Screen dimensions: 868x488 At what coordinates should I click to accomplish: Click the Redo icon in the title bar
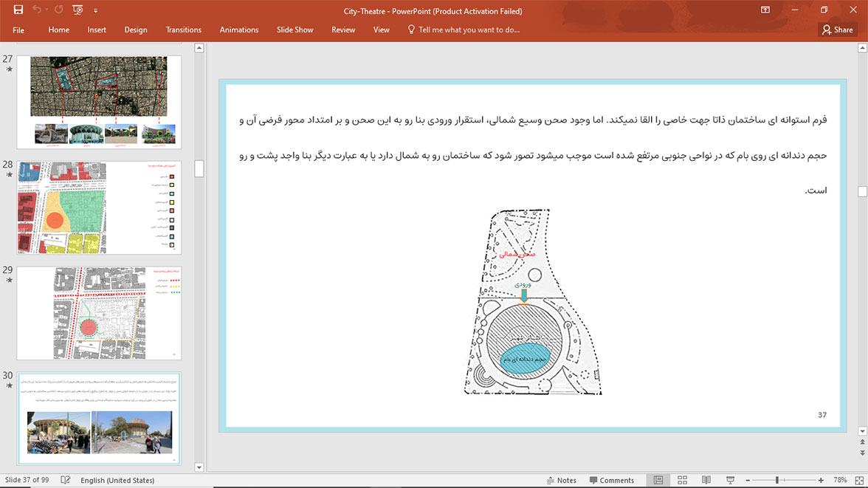pos(59,10)
